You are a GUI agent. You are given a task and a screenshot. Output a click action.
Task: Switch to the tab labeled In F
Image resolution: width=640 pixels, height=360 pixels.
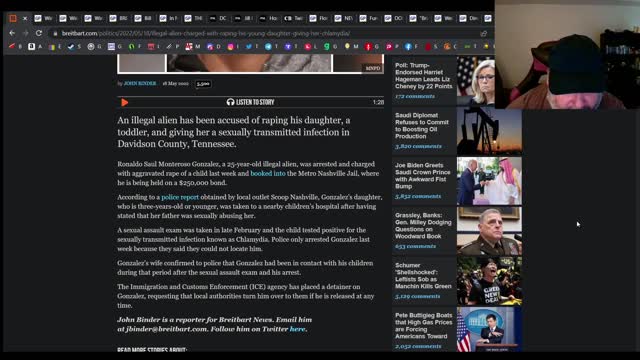169,18
